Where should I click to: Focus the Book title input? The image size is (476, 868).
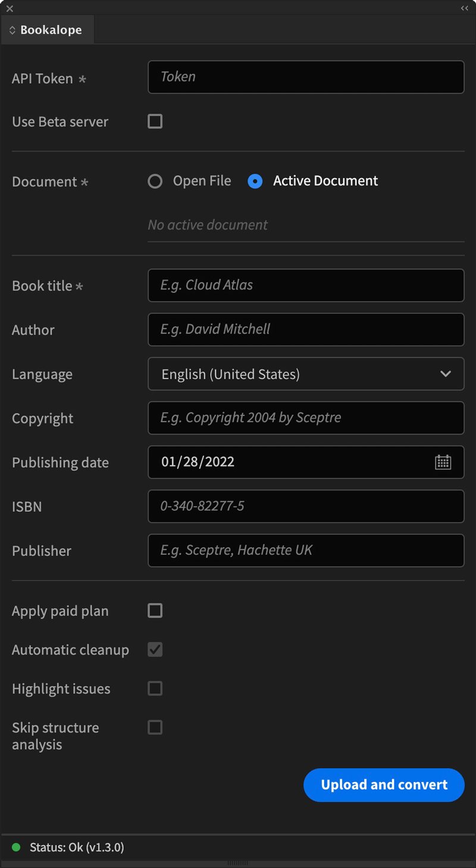tap(306, 285)
